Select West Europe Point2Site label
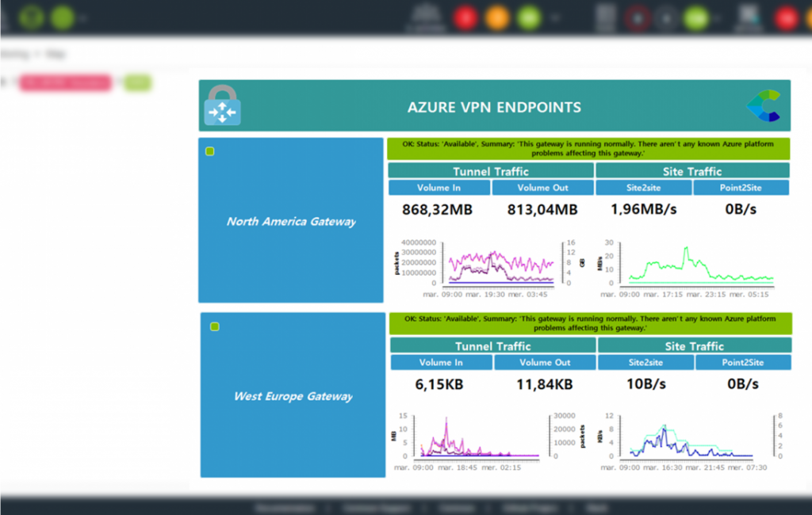 pos(743,363)
